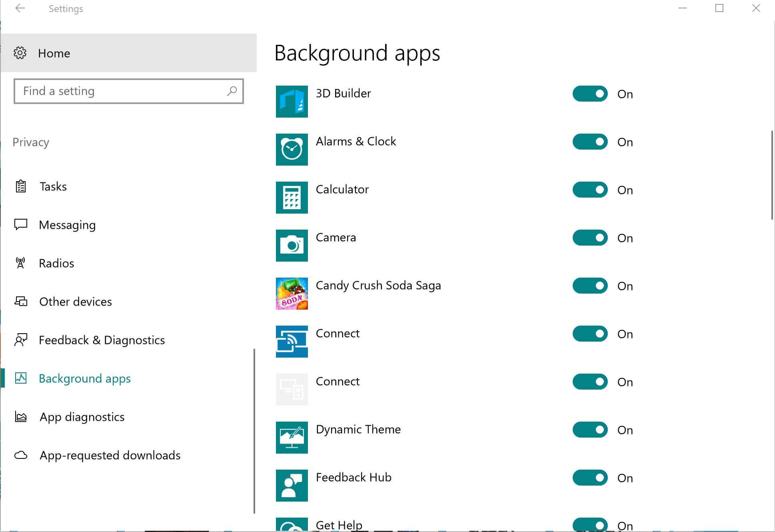Click the Candy Crush Soda Saga icon
The width and height of the screenshot is (775, 532).
[292, 293]
